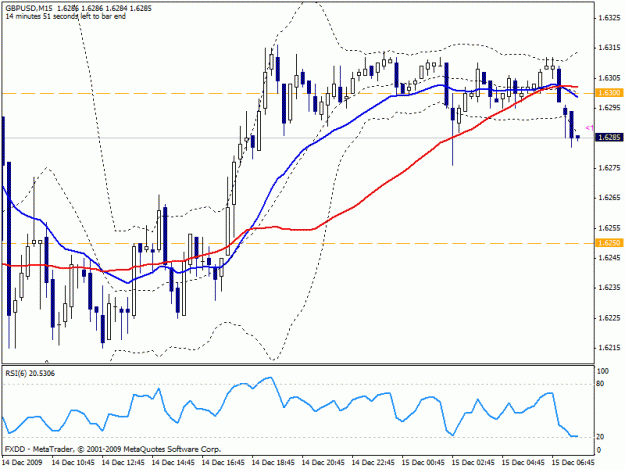
Task: Click the 1.6235 price axis value
Action: click(x=610, y=288)
